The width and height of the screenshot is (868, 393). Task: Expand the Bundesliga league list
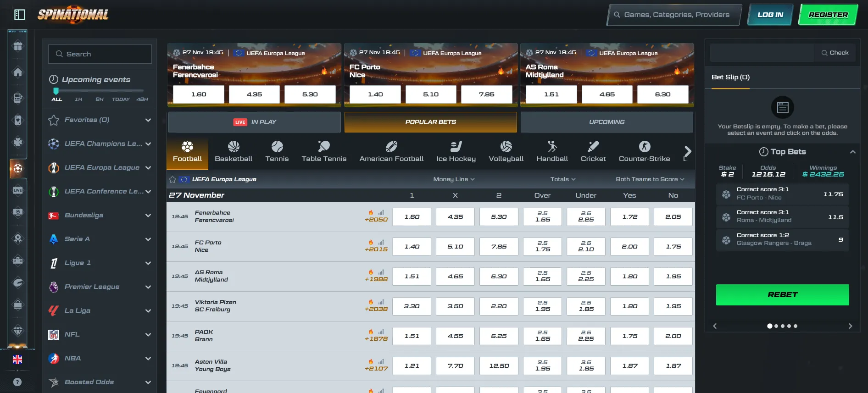coord(148,215)
